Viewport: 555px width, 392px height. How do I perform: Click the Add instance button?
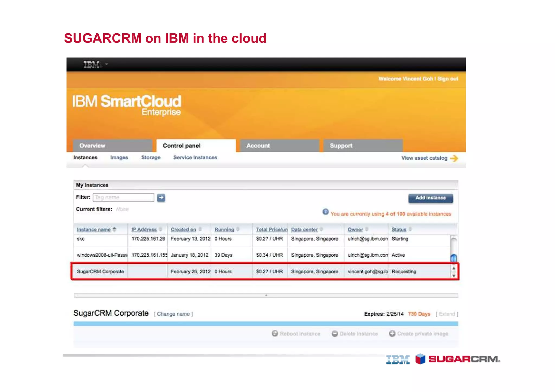point(431,198)
